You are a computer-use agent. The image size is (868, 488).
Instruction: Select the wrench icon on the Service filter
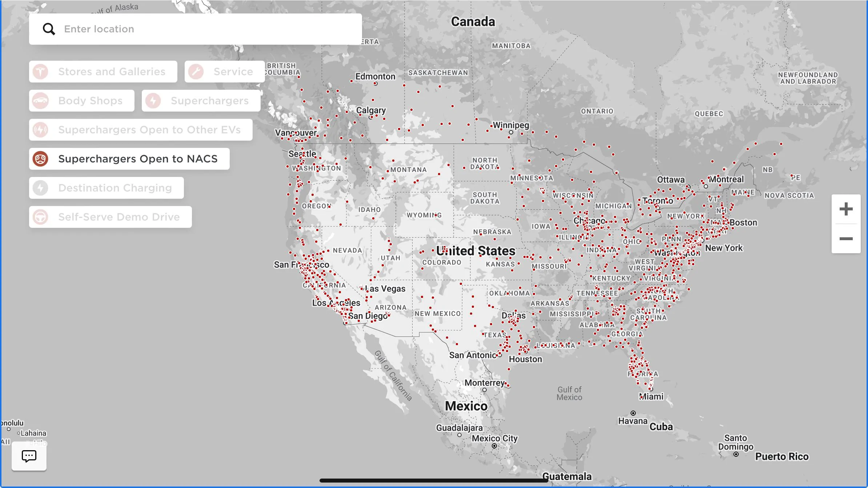point(197,71)
